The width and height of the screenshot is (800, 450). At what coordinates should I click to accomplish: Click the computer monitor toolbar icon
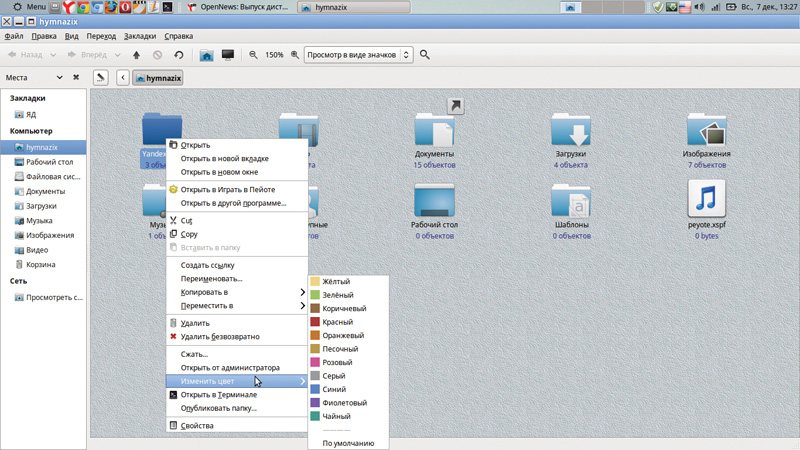pos(228,55)
